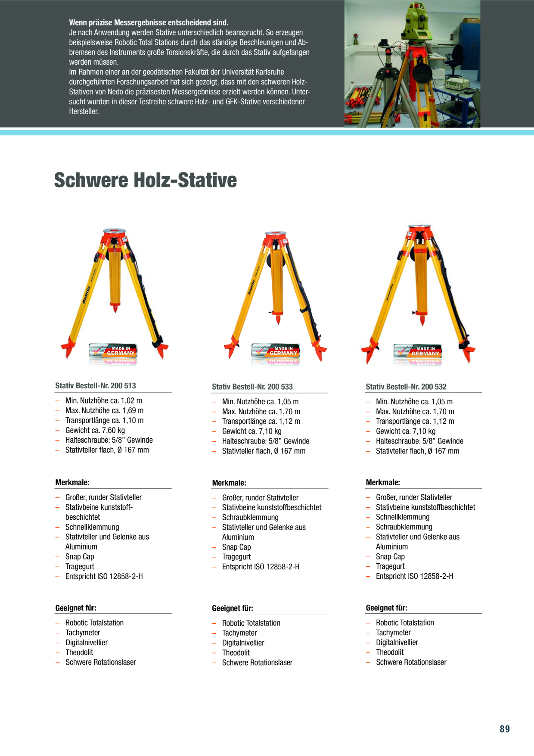This screenshot has width=534, height=756.
Task: Click the tripod image for Stativ 200 532
Action: coord(418,294)
